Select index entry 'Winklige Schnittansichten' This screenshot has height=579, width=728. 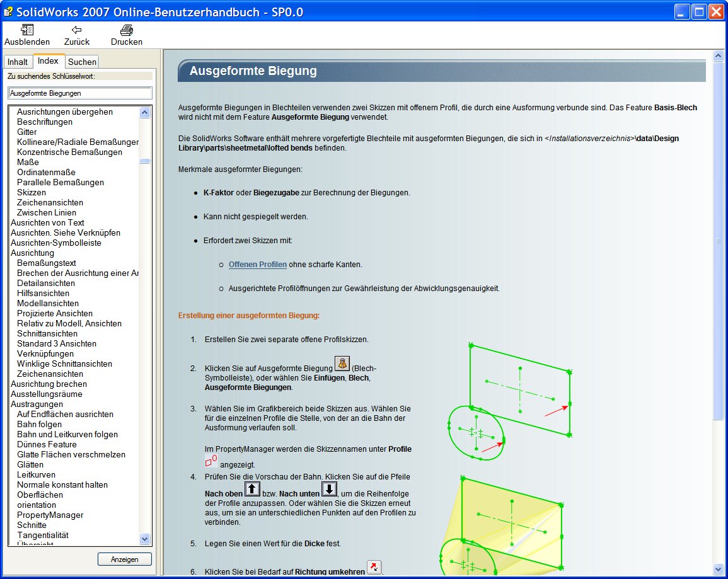tap(64, 364)
